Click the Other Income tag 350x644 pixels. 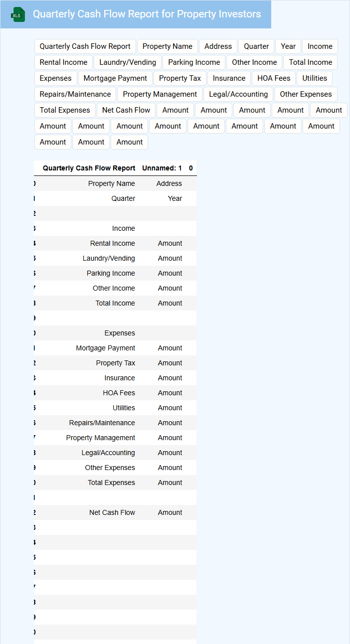(x=254, y=62)
